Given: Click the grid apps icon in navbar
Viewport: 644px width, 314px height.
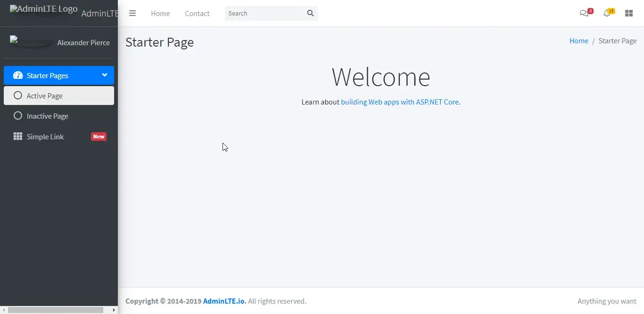Looking at the screenshot, I should tap(629, 13).
